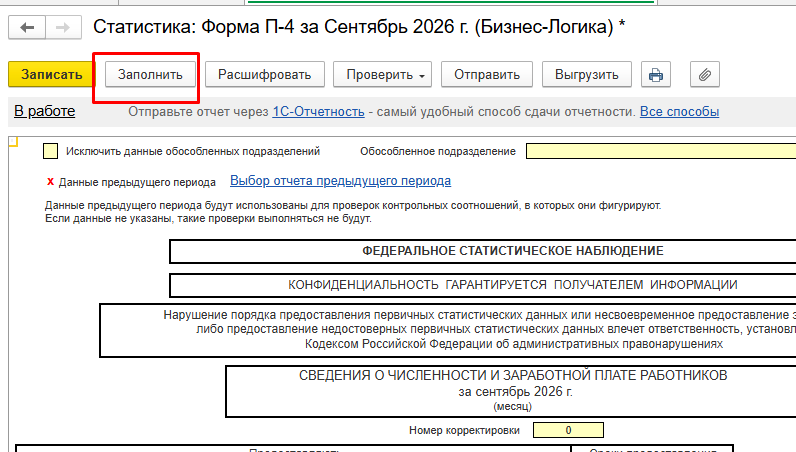The image size is (796, 452).
Task: Click the Записать button
Action: pyautogui.click(x=51, y=75)
